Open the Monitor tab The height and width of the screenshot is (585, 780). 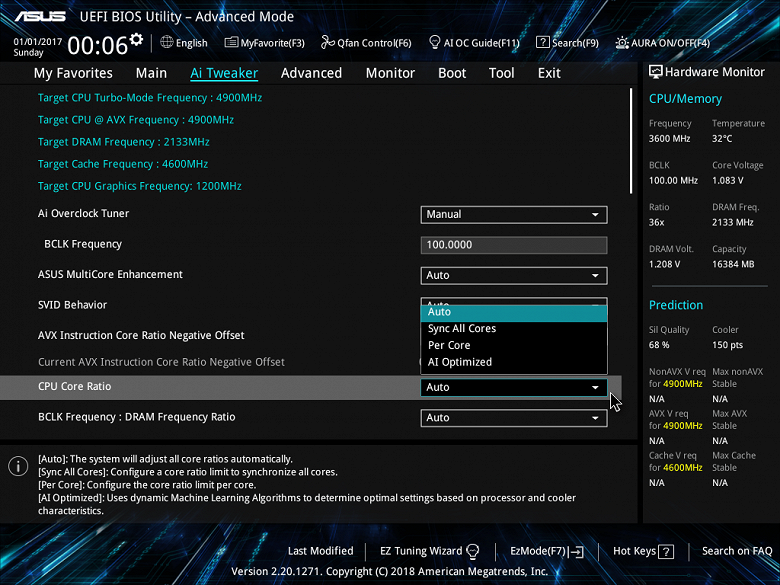(x=390, y=73)
